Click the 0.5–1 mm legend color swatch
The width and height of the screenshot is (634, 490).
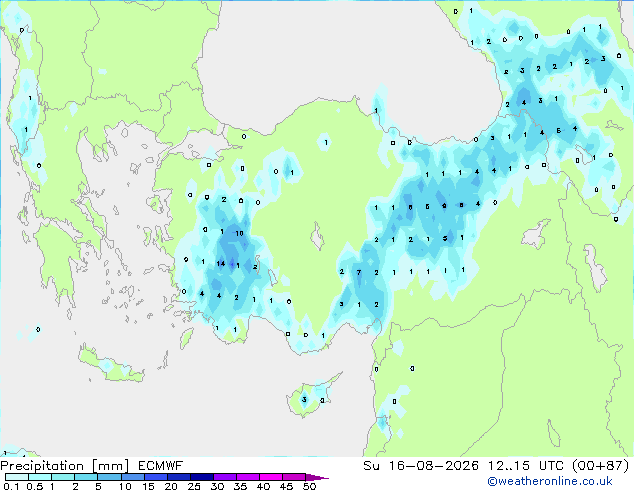pos(40,477)
